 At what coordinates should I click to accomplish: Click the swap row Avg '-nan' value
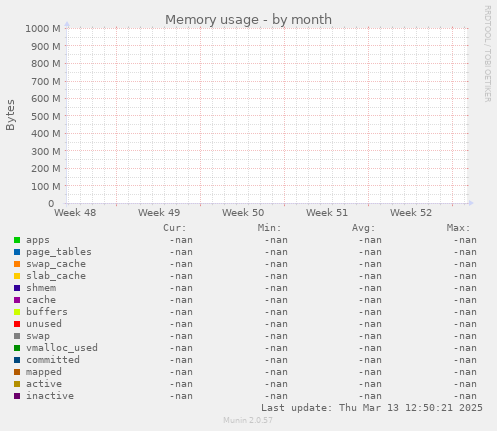[x=370, y=336]
